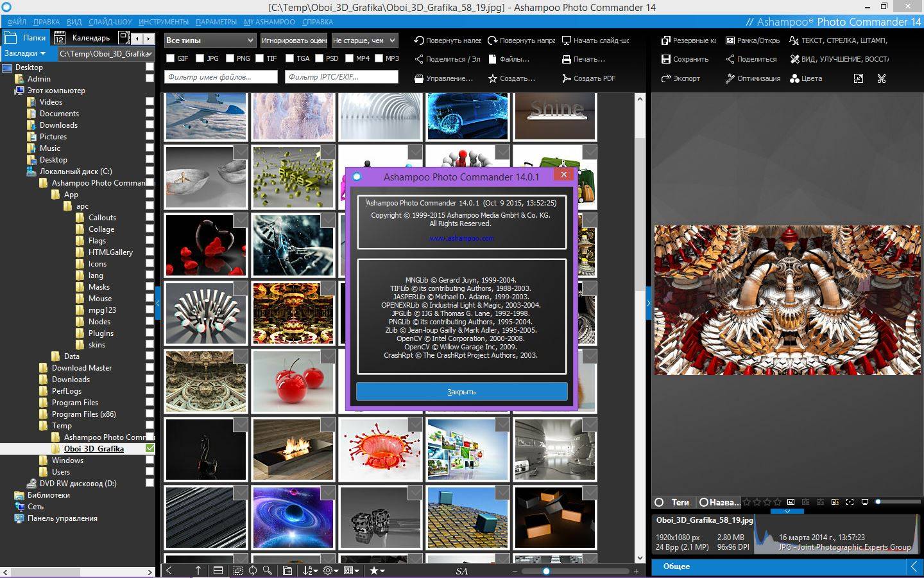Open the gear settings dropdown
The image size is (924, 578).
pyautogui.click(x=331, y=570)
